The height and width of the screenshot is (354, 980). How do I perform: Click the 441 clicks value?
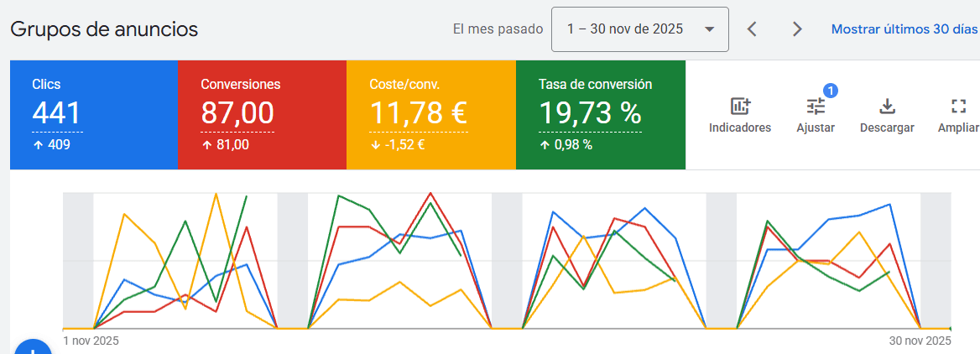point(57,113)
